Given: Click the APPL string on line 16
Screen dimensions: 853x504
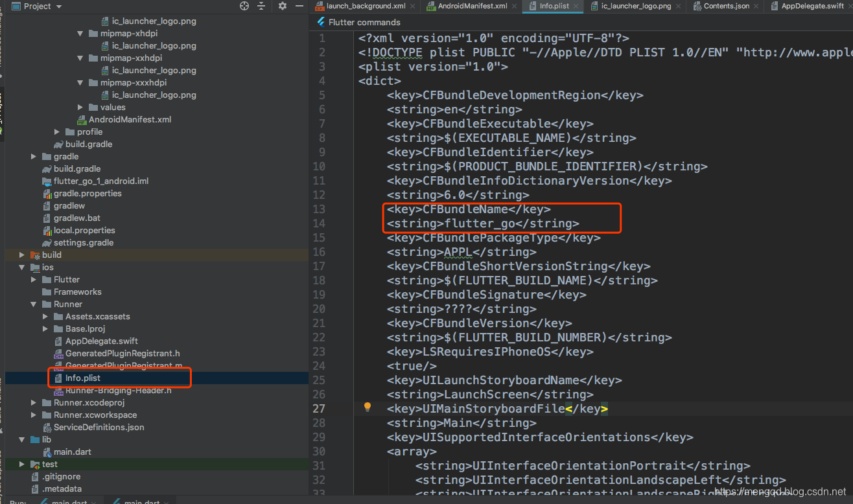Looking at the screenshot, I should click(x=458, y=252).
